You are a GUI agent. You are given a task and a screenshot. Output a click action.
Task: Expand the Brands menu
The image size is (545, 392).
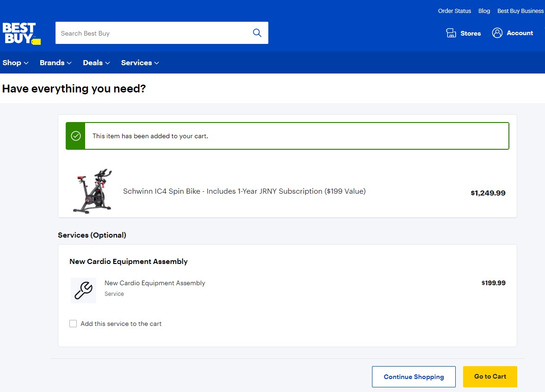(56, 63)
